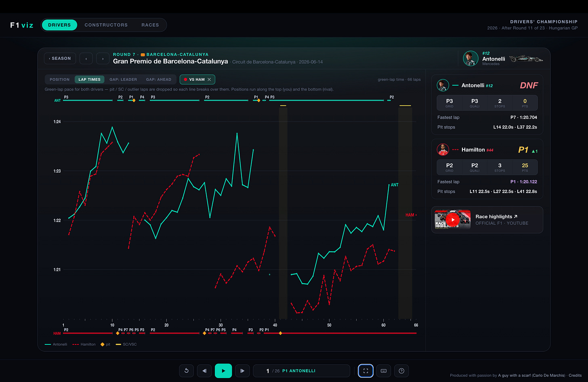Start playback with the Play button
This screenshot has height=382, width=588.
[x=223, y=371]
